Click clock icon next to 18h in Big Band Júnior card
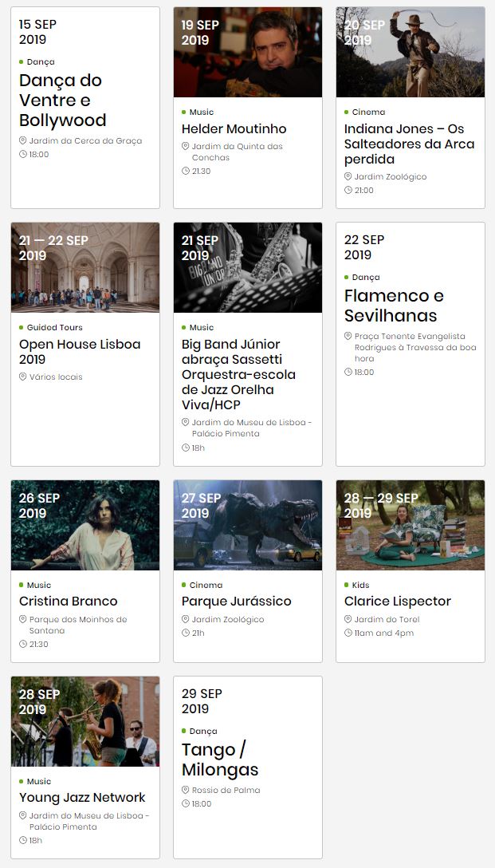This screenshot has width=495, height=868. pyautogui.click(x=185, y=448)
